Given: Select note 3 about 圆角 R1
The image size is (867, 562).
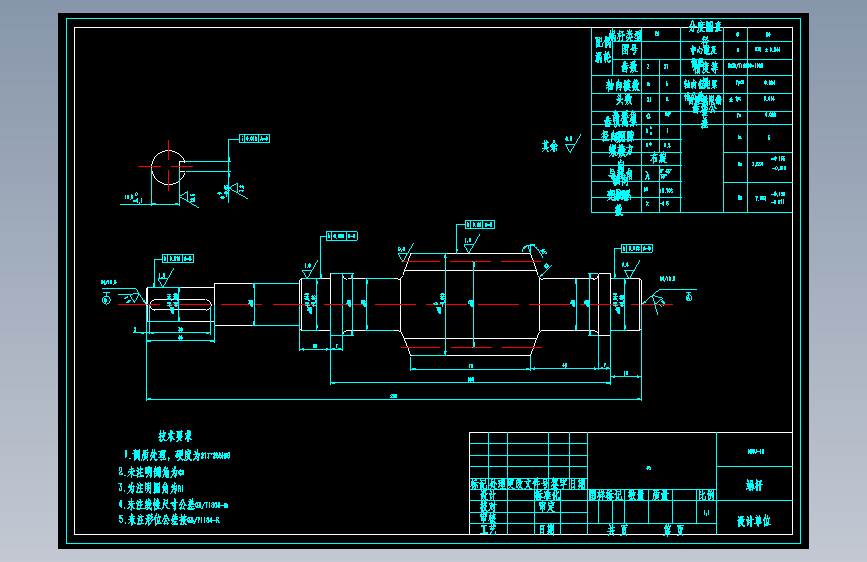Looking at the screenshot, I should 150,488.
